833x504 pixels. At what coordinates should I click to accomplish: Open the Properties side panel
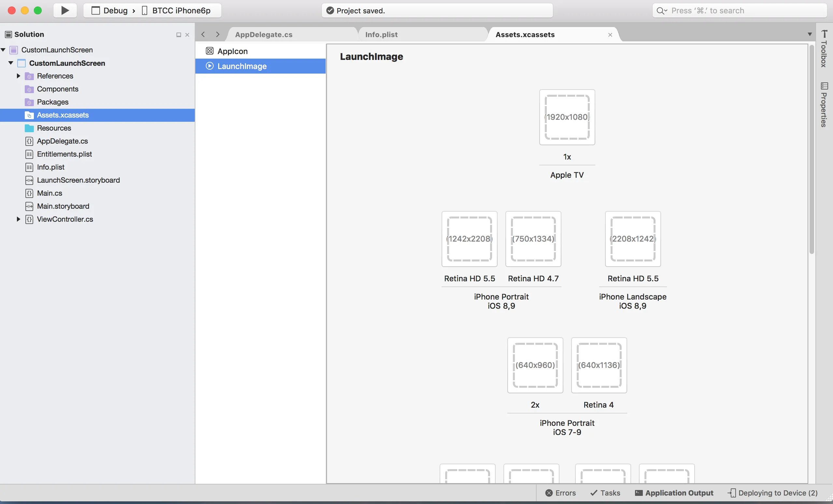[x=824, y=105]
